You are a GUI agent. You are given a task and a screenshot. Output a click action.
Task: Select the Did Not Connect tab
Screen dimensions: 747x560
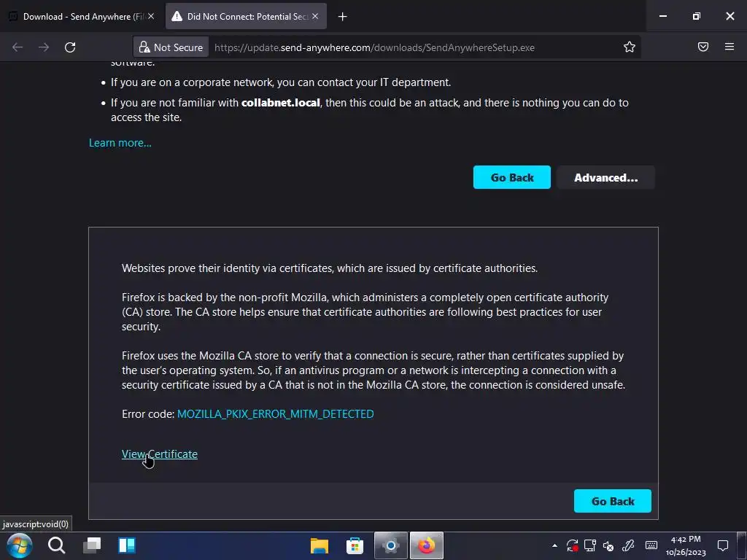(x=247, y=17)
